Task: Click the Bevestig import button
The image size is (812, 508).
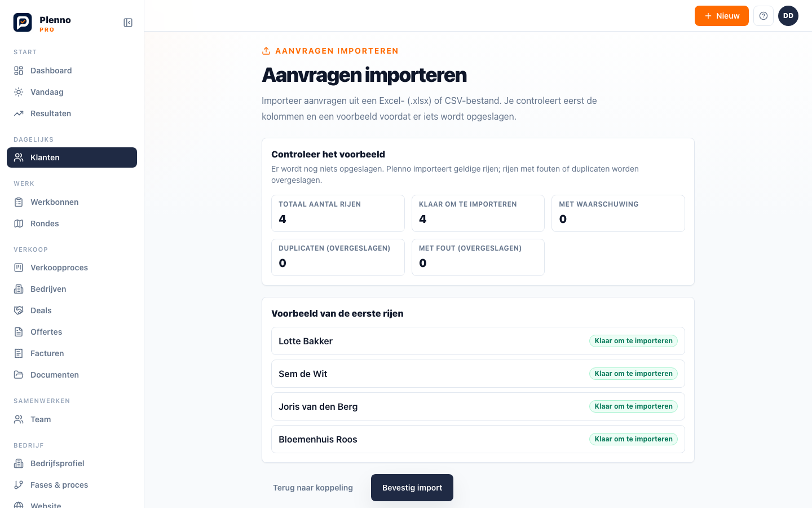Action: [412, 488]
